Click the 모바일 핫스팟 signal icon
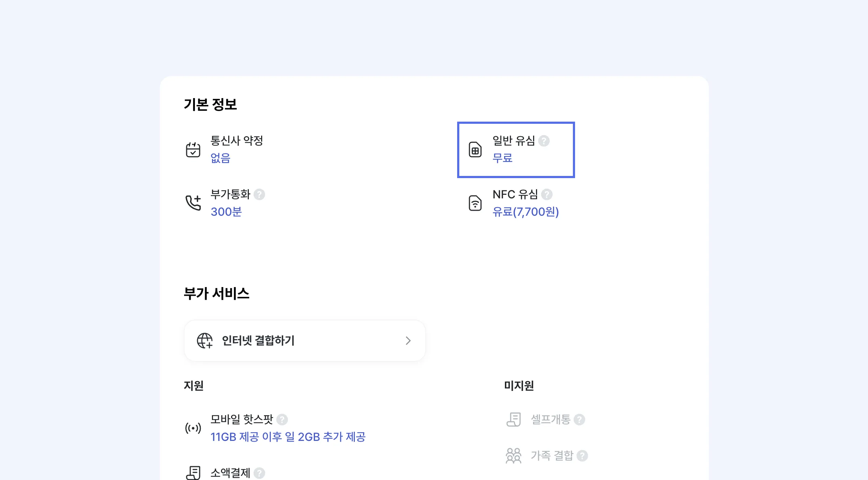Viewport: 868px width, 480px height. pos(193,428)
